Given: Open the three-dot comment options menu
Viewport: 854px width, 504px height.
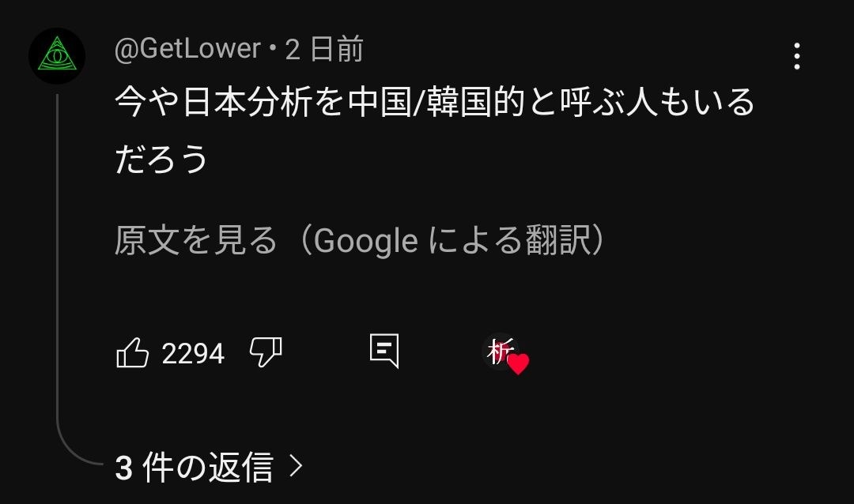Looking at the screenshot, I should click(x=797, y=56).
